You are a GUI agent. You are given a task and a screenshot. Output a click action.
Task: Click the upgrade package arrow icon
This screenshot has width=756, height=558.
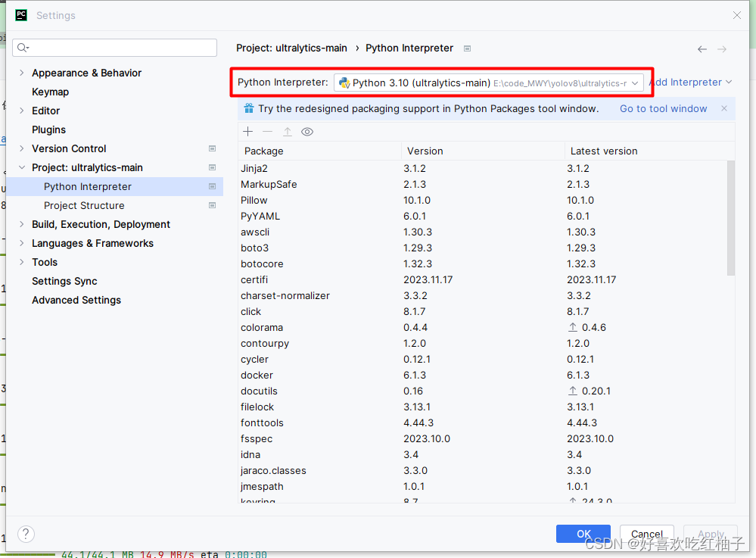[288, 132]
